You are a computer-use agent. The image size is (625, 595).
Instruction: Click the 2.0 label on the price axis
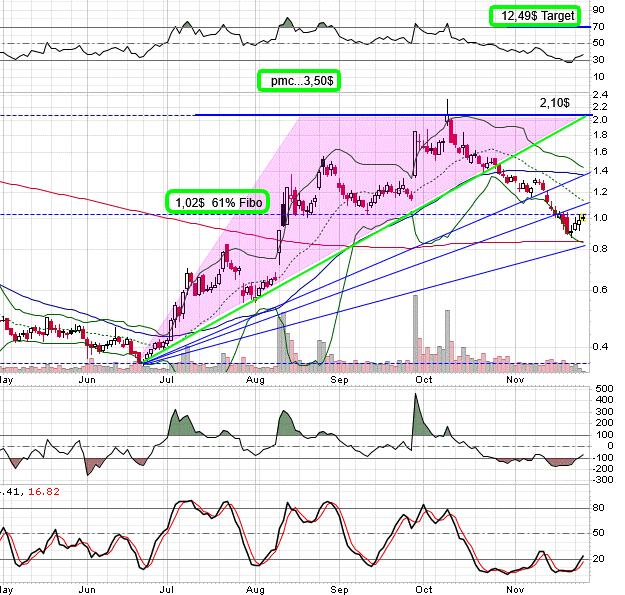(x=600, y=120)
